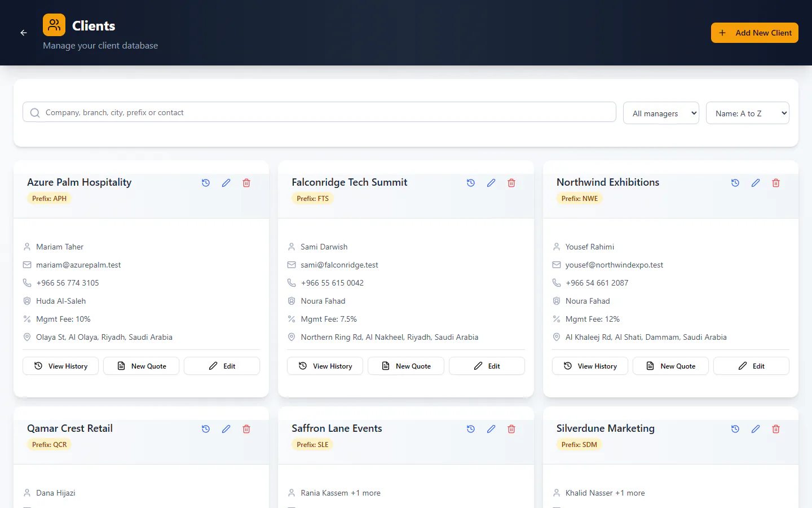Viewport: 812px width, 508px height.
Task: View History button for Northwind Exhibitions
Action: pos(590,366)
